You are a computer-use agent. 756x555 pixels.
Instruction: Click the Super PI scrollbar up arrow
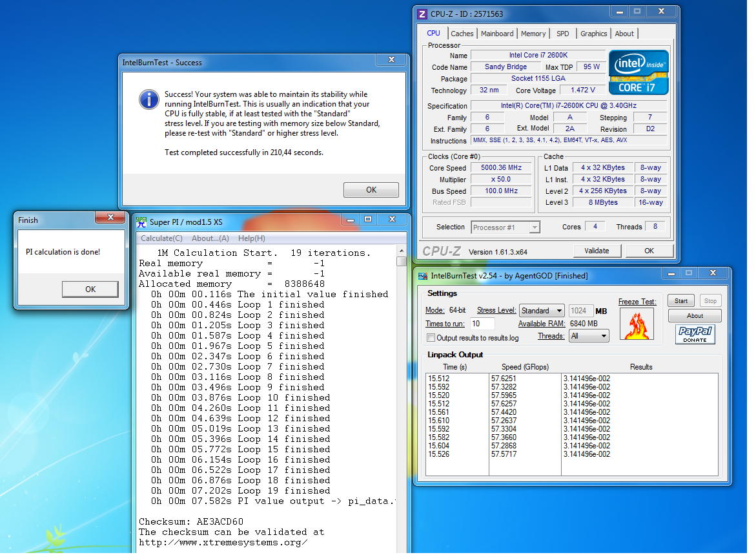[x=401, y=251]
